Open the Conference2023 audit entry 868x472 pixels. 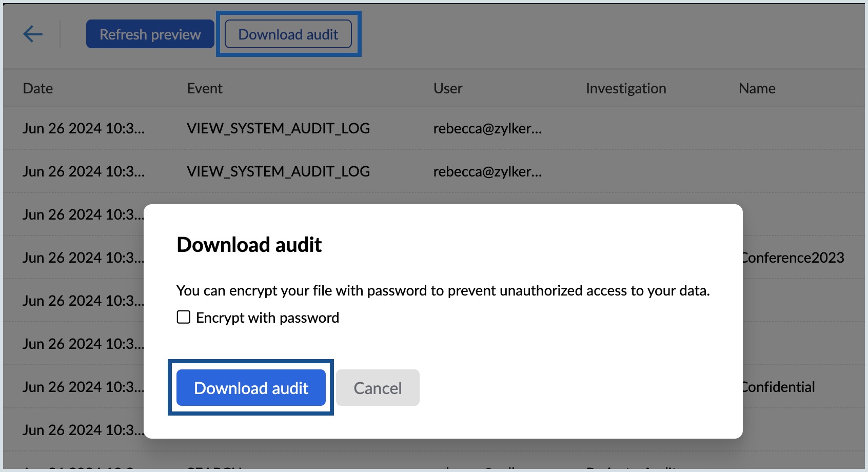[x=793, y=258]
